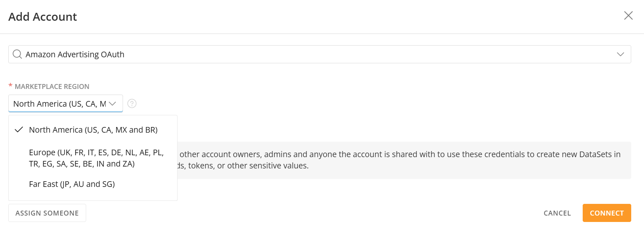
Task: Choose Far East (JP, AU and SG)
Action: click(x=72, y=184)
